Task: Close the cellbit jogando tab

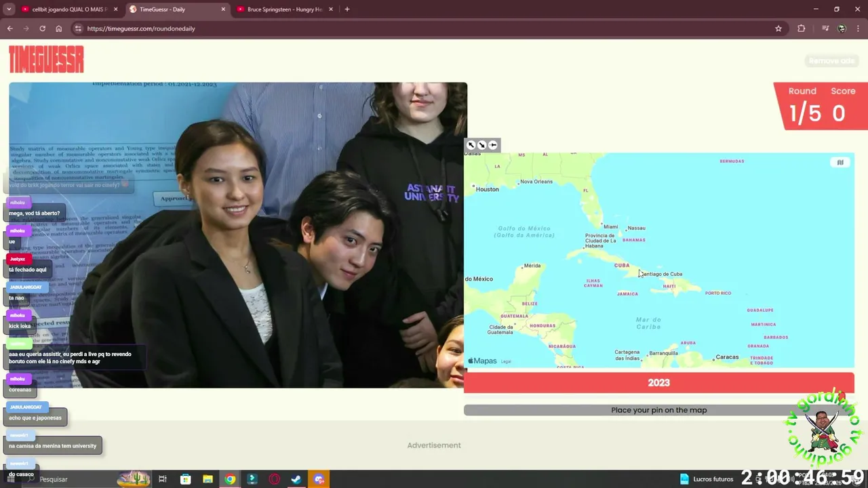Action: tap(116, 9)
